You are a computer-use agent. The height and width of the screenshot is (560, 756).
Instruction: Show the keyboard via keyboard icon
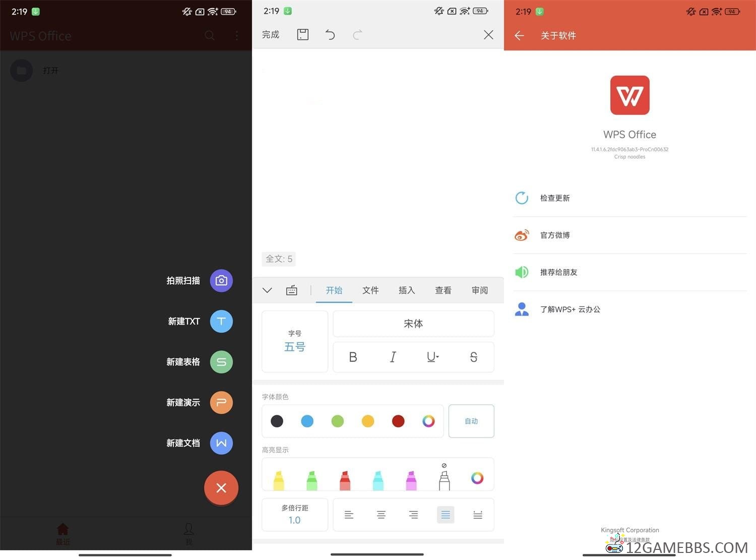292,290
